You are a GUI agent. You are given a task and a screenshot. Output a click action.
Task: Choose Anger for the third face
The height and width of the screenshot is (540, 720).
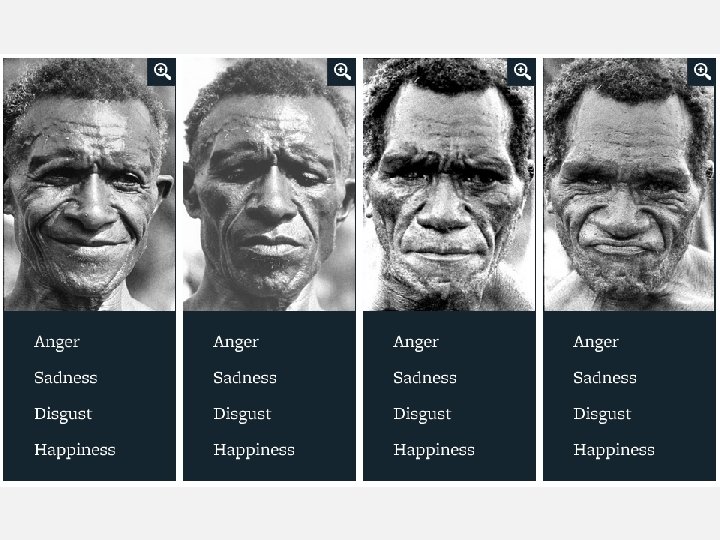click(x=416, y=342)
